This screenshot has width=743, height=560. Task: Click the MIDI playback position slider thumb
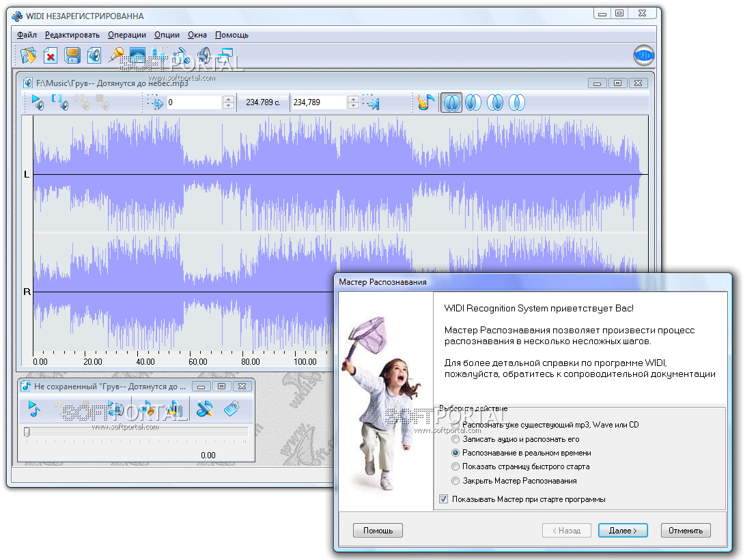pyautogui.click(x=27, y=432)
